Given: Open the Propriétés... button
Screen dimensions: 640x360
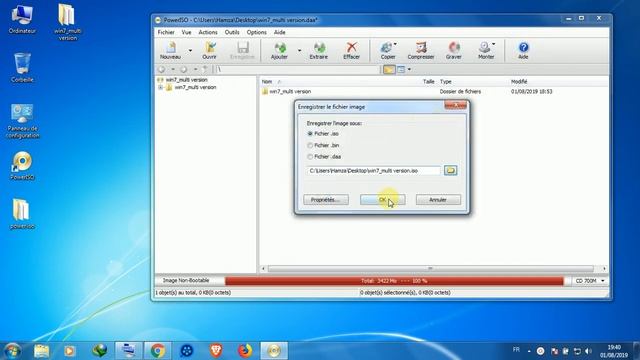Looking at the screenshot, I should [x=326, y=200].
